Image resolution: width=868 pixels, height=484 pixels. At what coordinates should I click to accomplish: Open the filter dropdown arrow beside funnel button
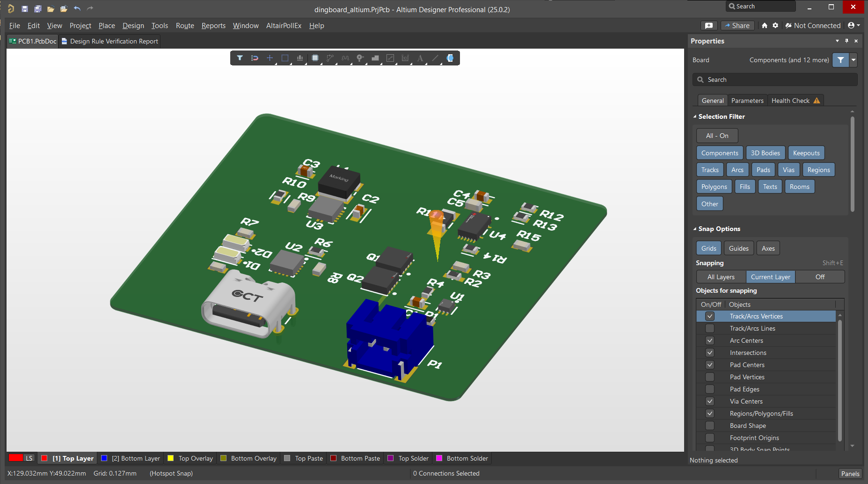coord(853,60)
